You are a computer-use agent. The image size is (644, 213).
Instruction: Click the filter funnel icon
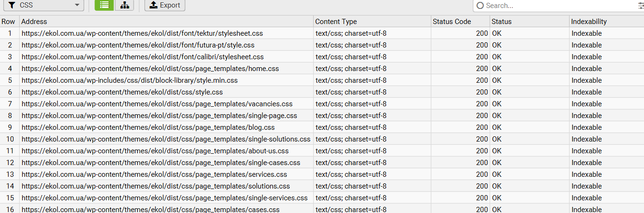[x=12, y=5]
